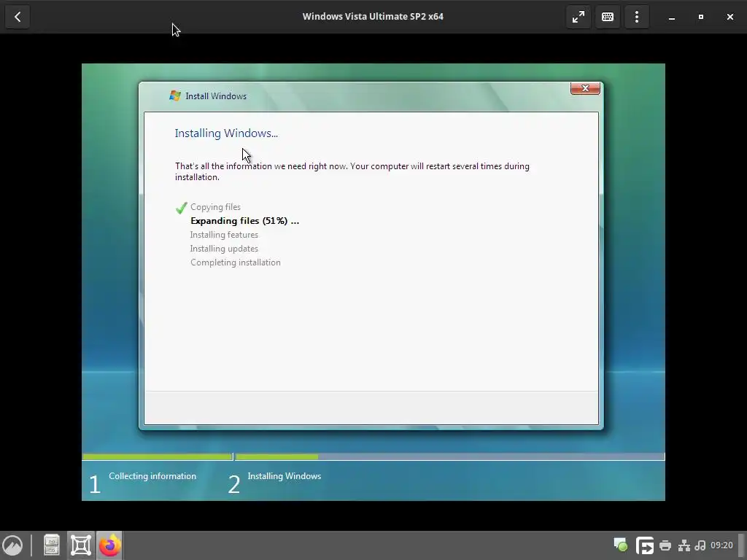Open the notifications tray icon with green dot
The height and width of the screenshot is (560, 747).
coord(620,545)
